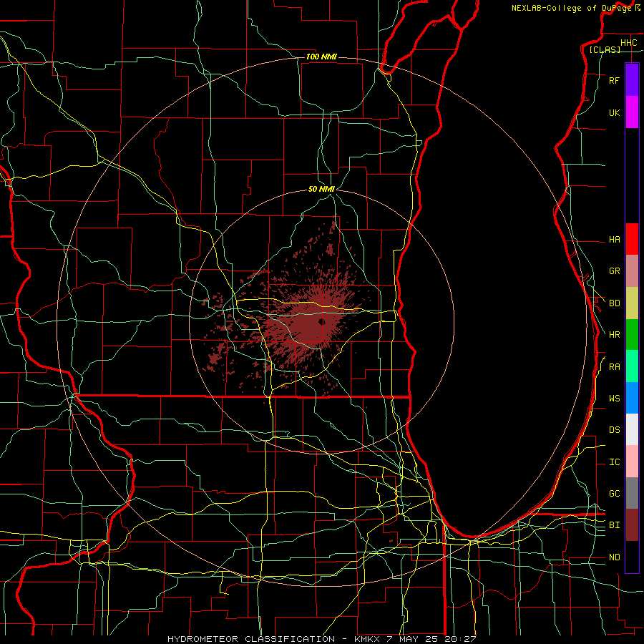Click the 'HR' legend label
Screen dimensions: 644x644
coord(614,335)
